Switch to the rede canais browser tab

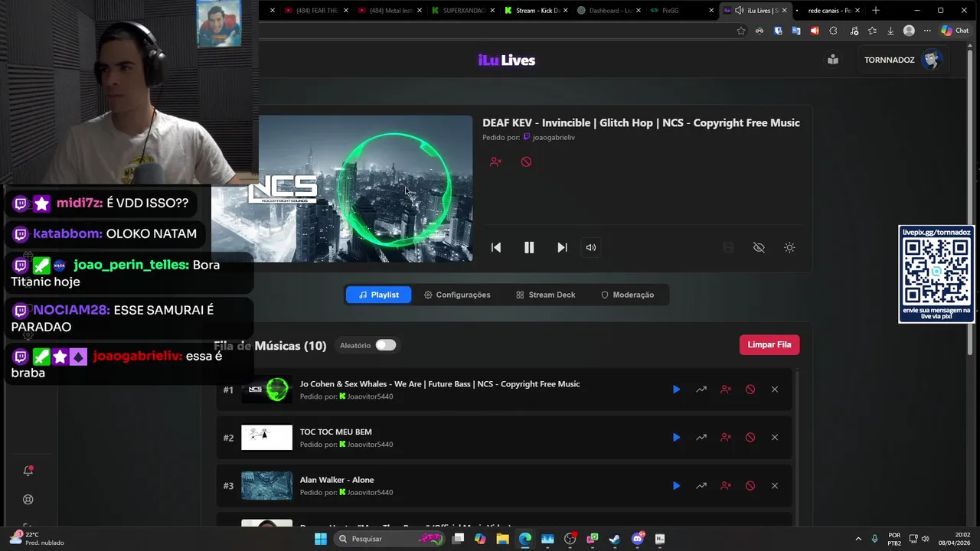829,11
